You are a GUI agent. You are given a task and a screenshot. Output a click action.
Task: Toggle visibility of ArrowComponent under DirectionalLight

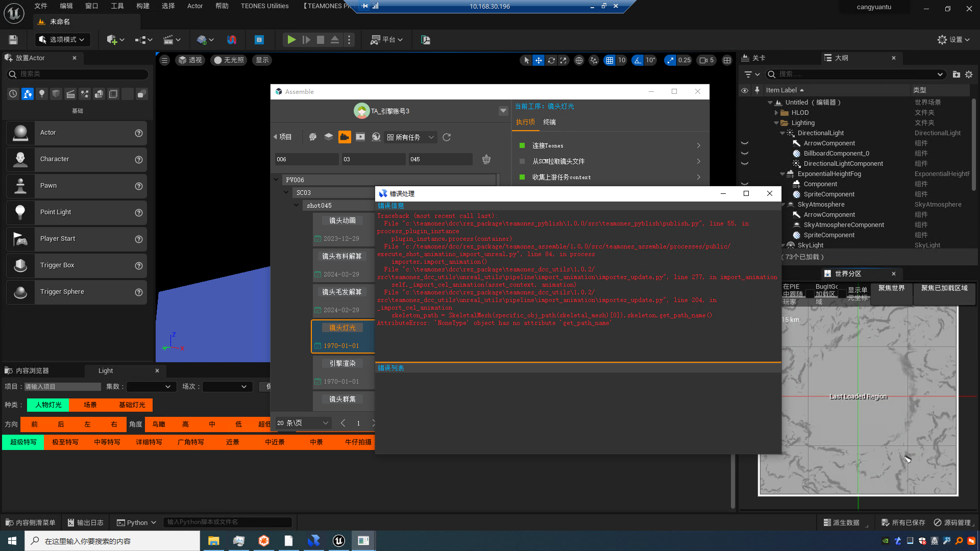click(745, 143)
